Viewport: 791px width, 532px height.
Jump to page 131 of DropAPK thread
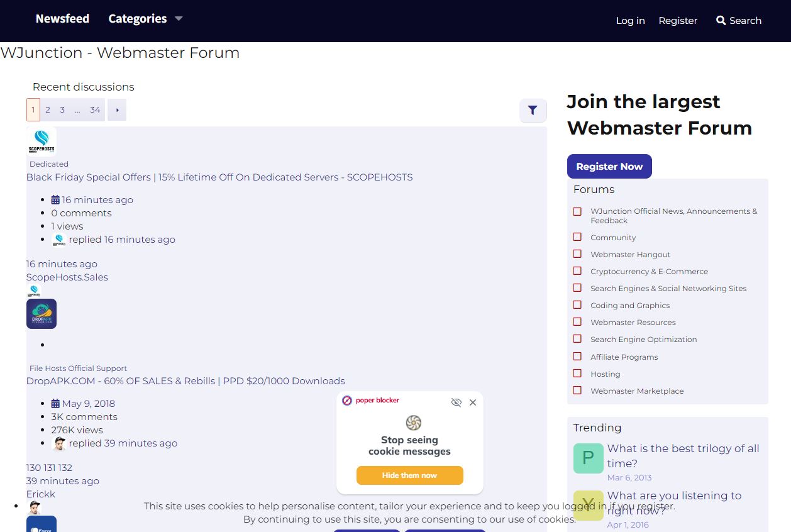pos(50,468)
